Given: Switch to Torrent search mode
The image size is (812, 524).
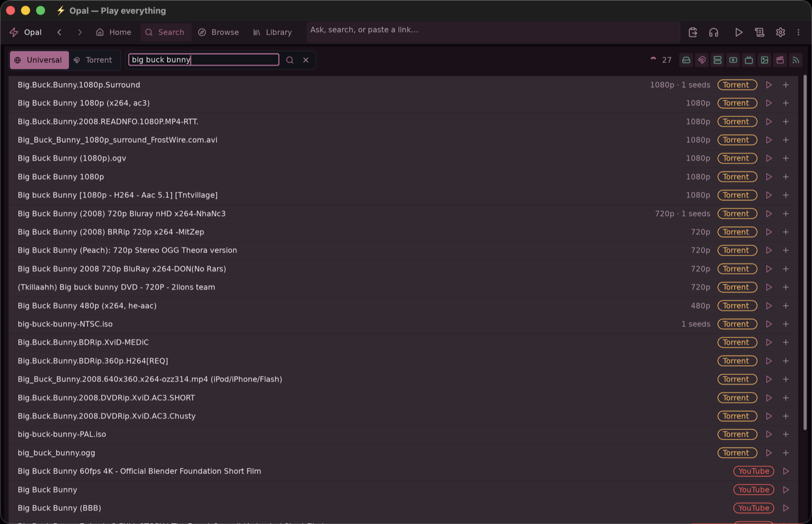Looking at the screenshot, I should coord(93,60).
